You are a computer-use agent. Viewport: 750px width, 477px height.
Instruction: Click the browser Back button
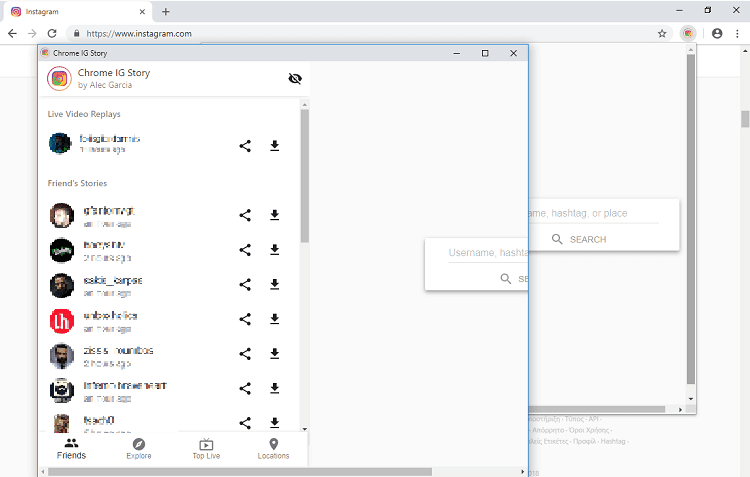[x=12, y=33]
